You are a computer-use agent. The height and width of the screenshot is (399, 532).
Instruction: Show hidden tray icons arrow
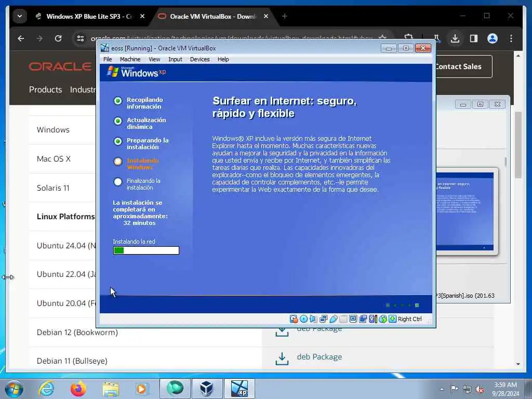click(x=442, y=390)
